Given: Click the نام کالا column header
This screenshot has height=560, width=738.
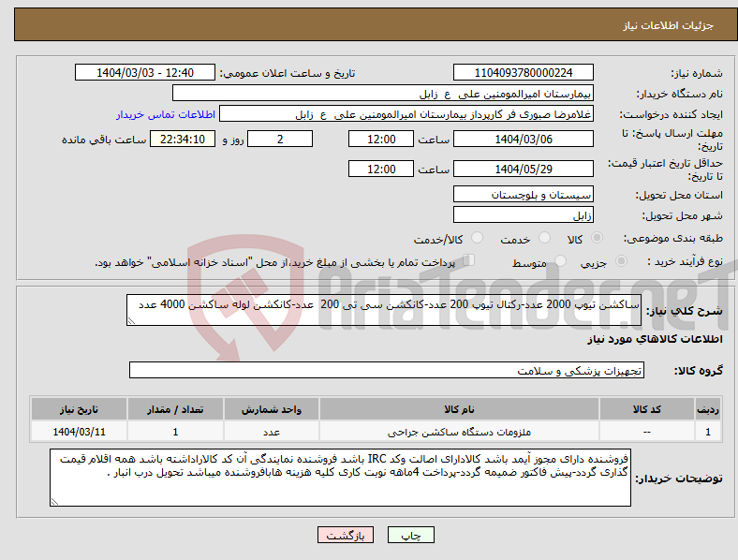Looking at the screenshot, I should coord(459,409).
